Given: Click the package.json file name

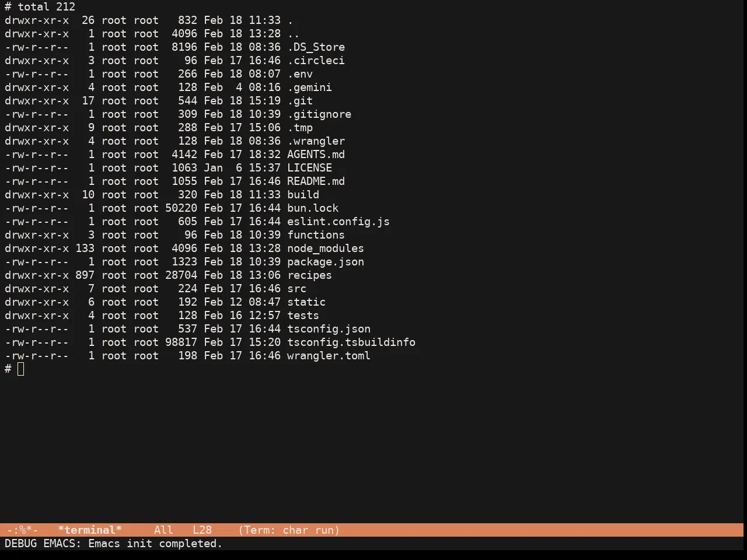Looking at the screenshot, I should point(326,262).
